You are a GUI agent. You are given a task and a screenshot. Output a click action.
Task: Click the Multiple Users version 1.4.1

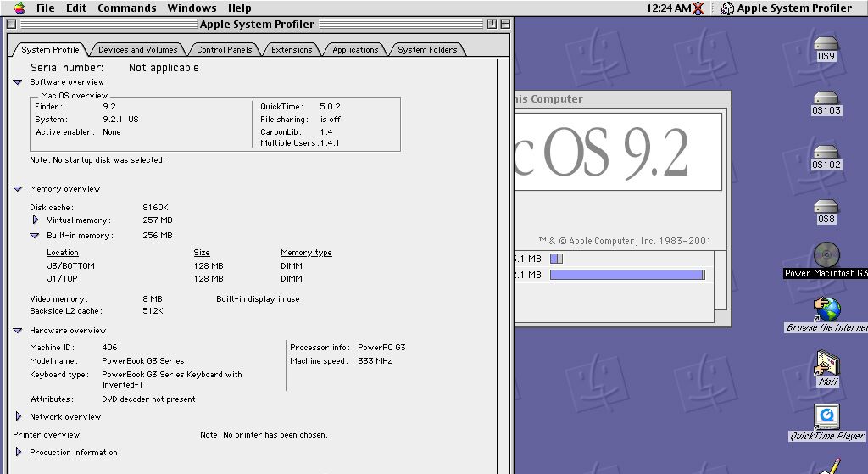click(x=330, y=142)
